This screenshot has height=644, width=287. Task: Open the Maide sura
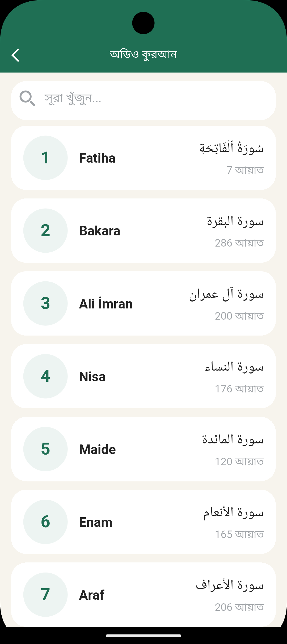click(143, 449)
